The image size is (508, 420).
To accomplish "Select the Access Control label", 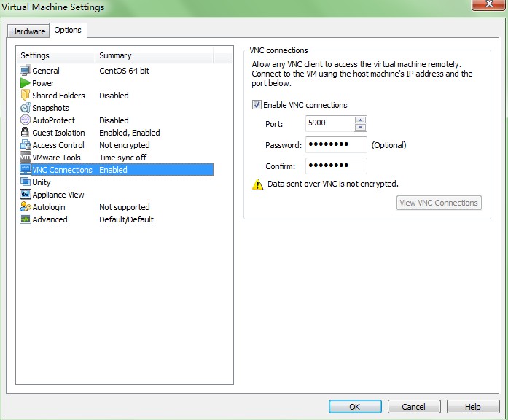I will pos(58,145).
